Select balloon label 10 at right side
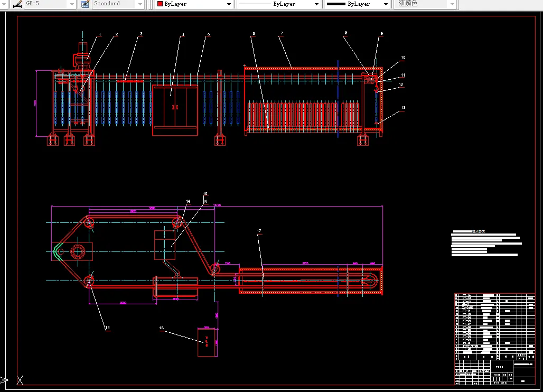The height and width of the screenshot is (392, 543). tap(403, 58)
